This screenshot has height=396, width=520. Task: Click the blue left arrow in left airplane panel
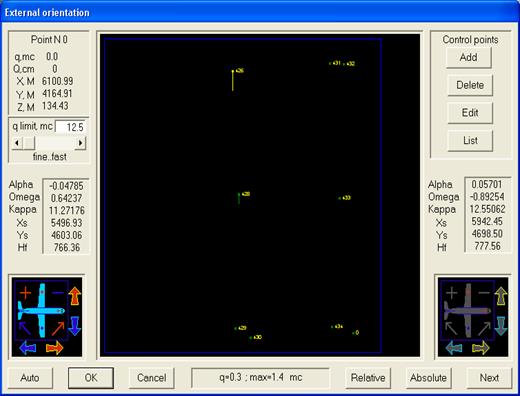click(x=28, y=348)
